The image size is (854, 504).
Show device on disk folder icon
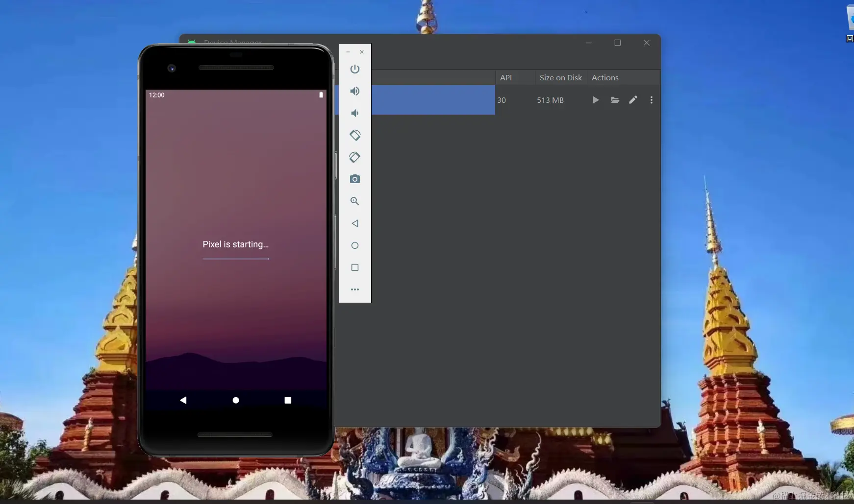615,100
